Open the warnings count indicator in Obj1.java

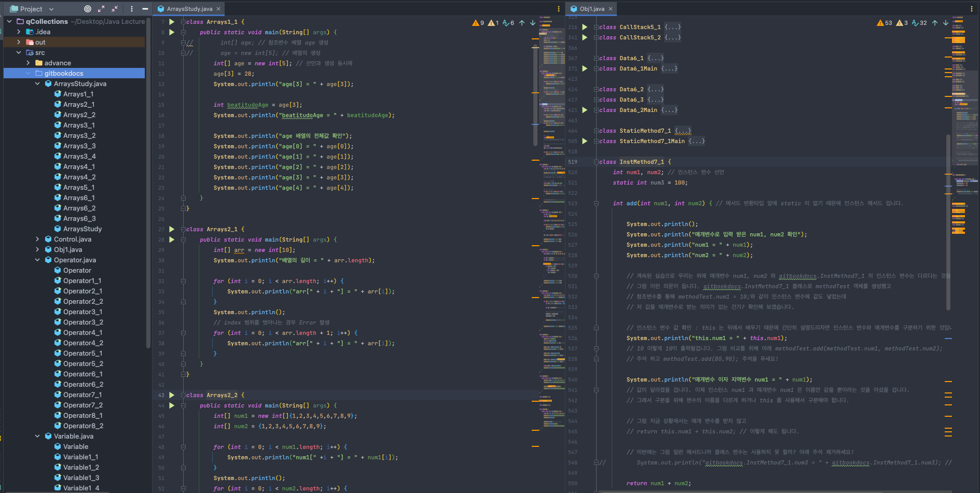(x=885, y=23)
